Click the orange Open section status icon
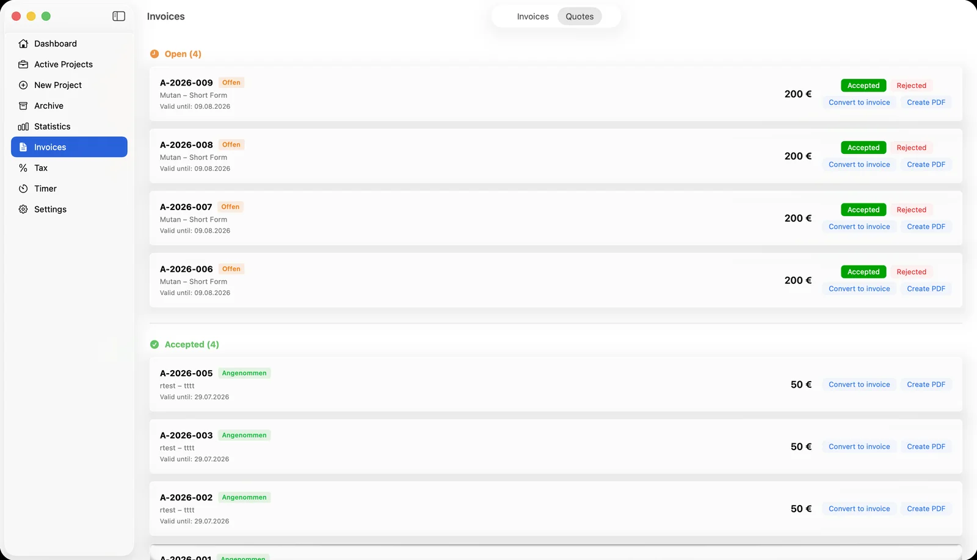The image size is (977, 560). pos(154,54)
